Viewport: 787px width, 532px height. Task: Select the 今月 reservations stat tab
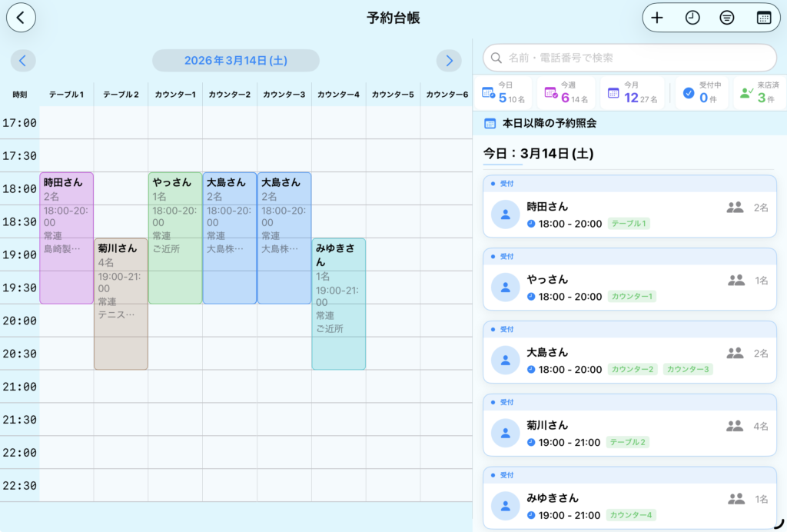pos(629,93)
